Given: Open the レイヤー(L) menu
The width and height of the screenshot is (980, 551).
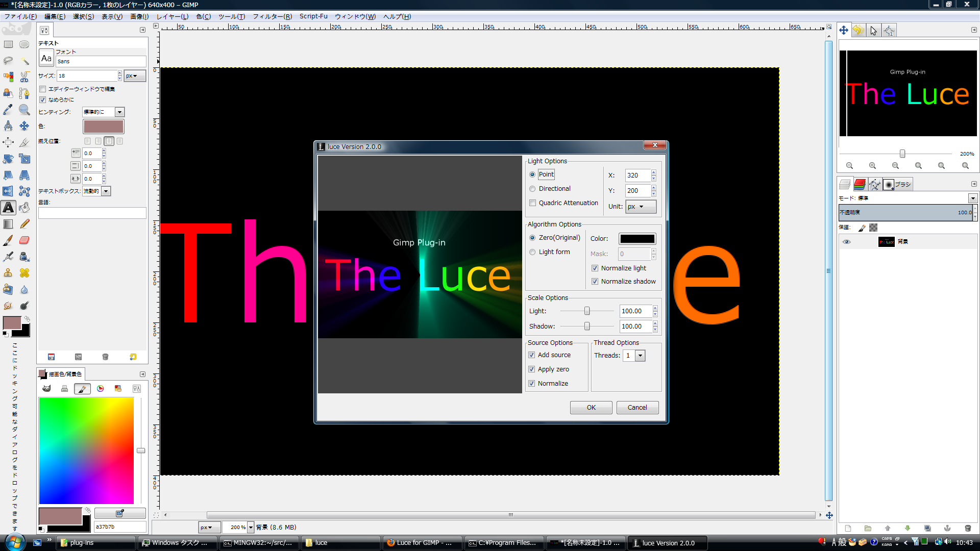Looking at the screenshot, I should (173, 17).
